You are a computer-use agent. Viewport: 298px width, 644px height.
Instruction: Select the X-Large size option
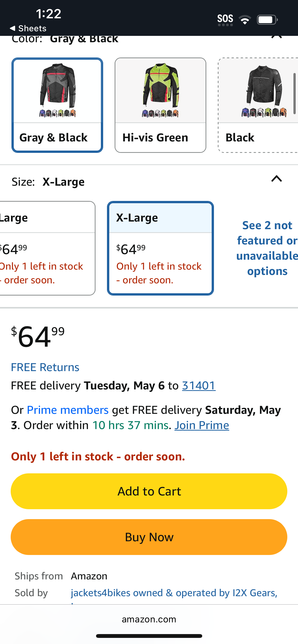[160, 248]
